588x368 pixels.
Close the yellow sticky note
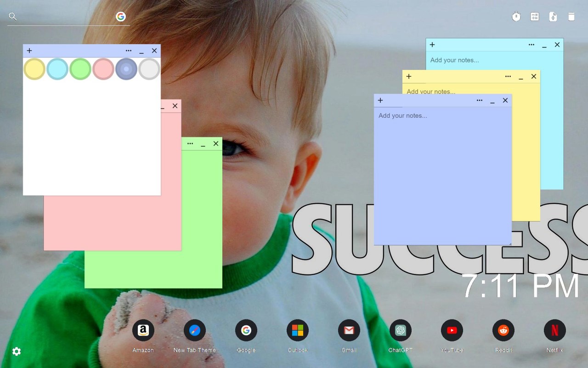point(534,76)
